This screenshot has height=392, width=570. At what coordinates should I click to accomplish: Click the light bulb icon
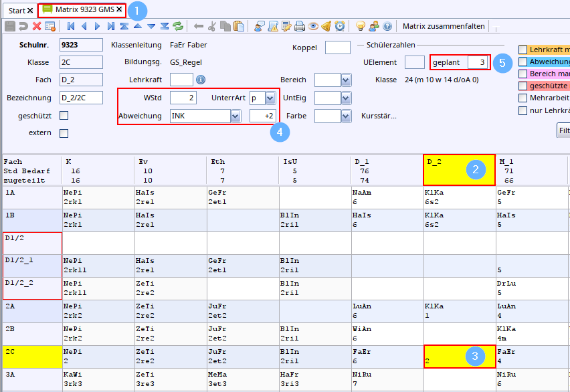point(360,27)
